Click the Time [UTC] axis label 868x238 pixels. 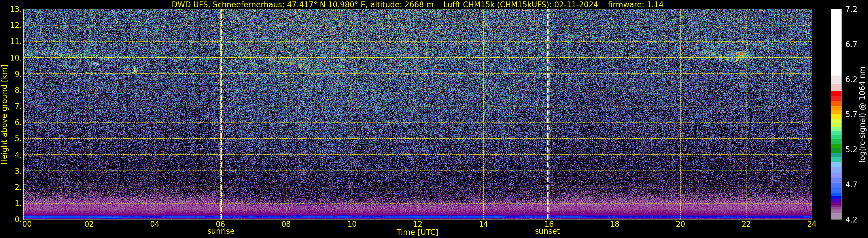pyautogui.click(x=417, y=232)
